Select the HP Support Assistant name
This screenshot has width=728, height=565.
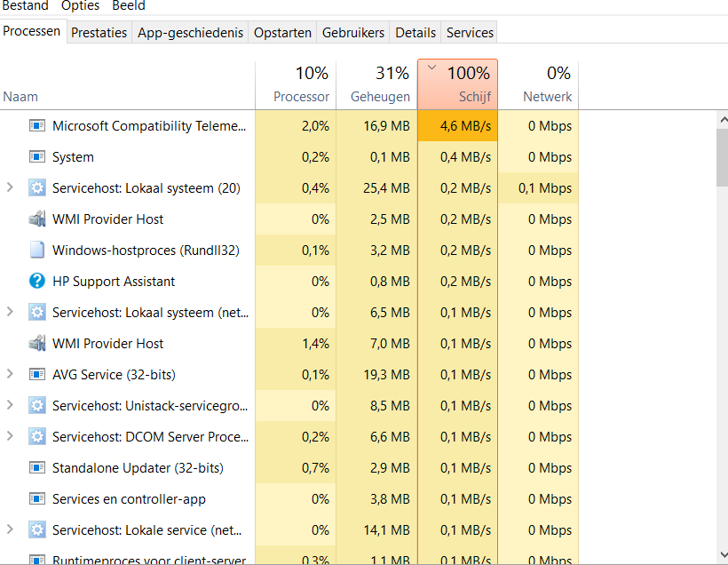pos(114,281)
